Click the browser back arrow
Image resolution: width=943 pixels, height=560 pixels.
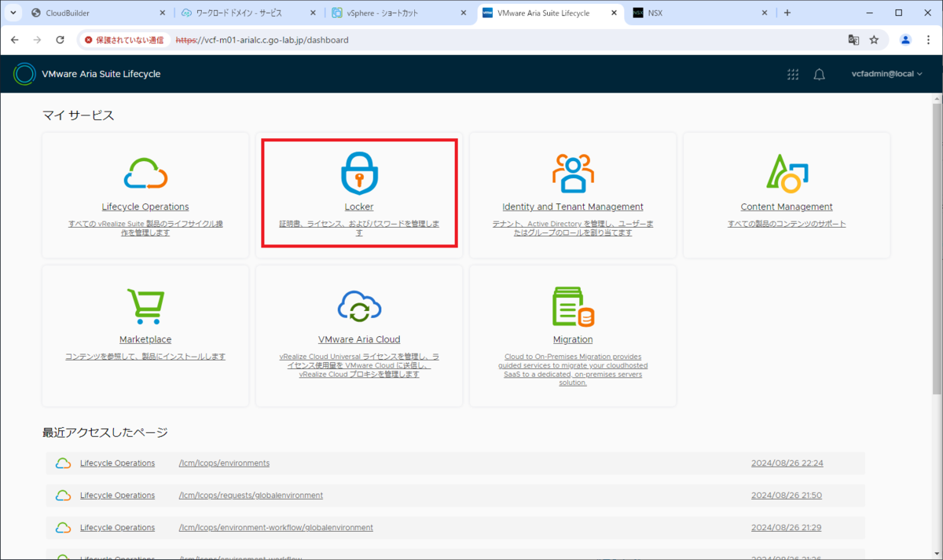coord(15,39)
